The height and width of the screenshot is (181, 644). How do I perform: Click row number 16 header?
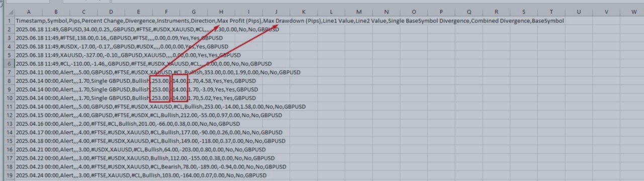(x=9, y=149)
